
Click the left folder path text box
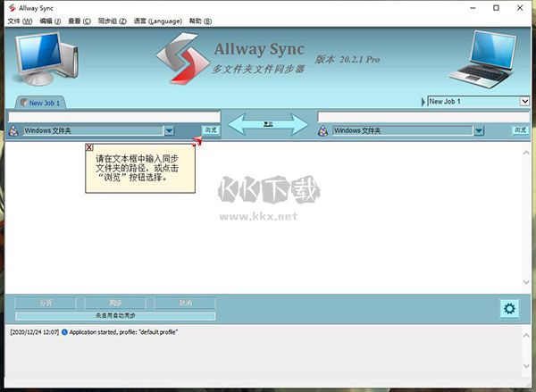click(114, 117)
